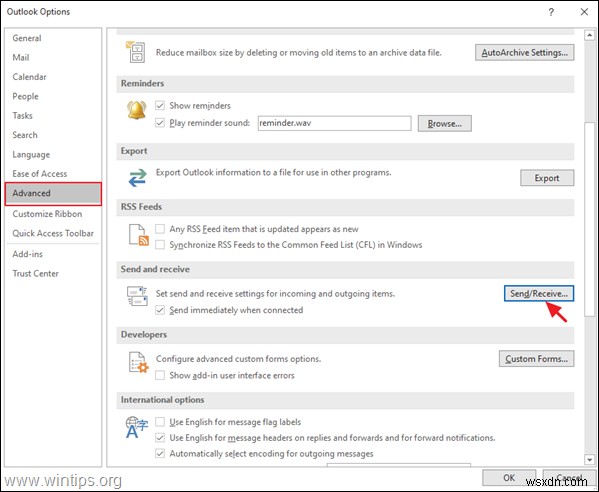
Task: Select the Tasks category
Action: pyautogui.click(x=53, y=115)
